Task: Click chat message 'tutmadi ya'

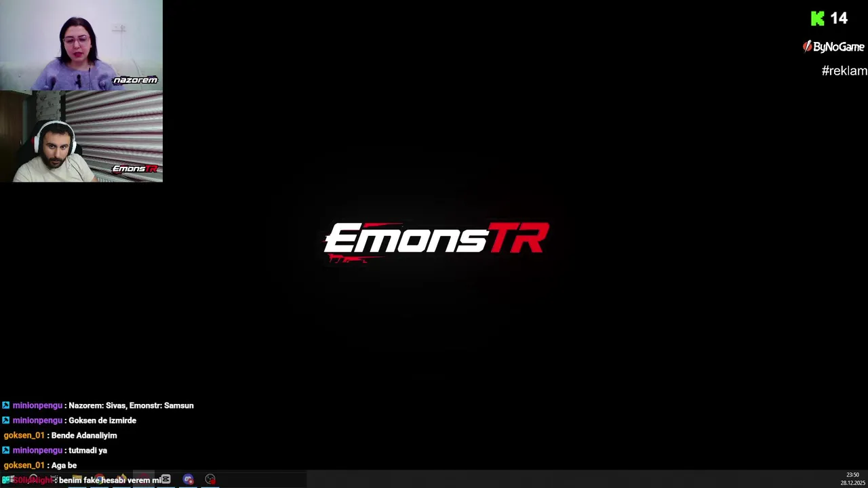Action: (87, 450)
